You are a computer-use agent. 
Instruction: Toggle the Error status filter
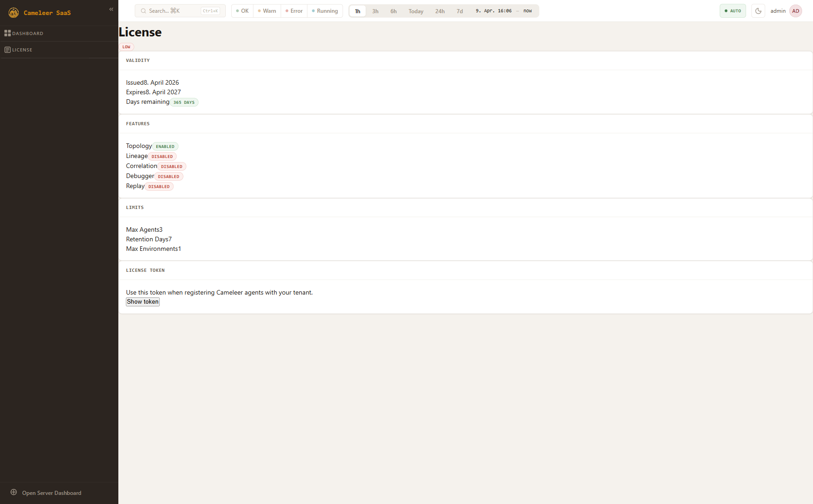click(x=294, y=11)
